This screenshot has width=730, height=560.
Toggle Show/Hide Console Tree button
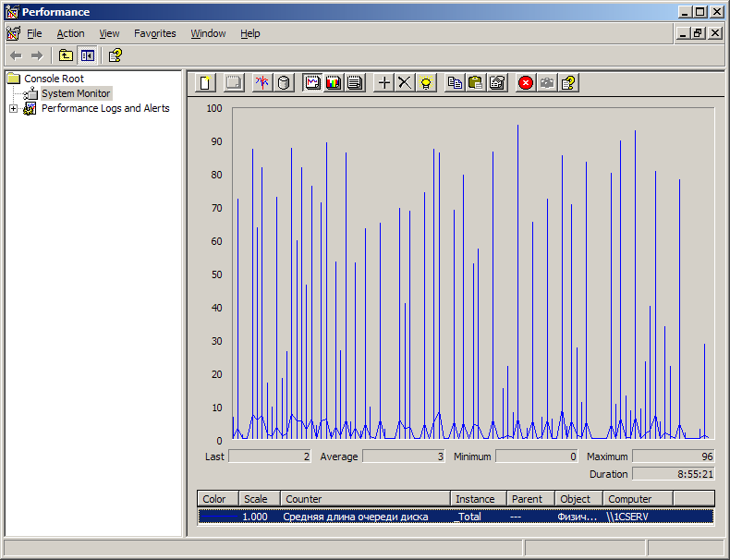point(87,55)
